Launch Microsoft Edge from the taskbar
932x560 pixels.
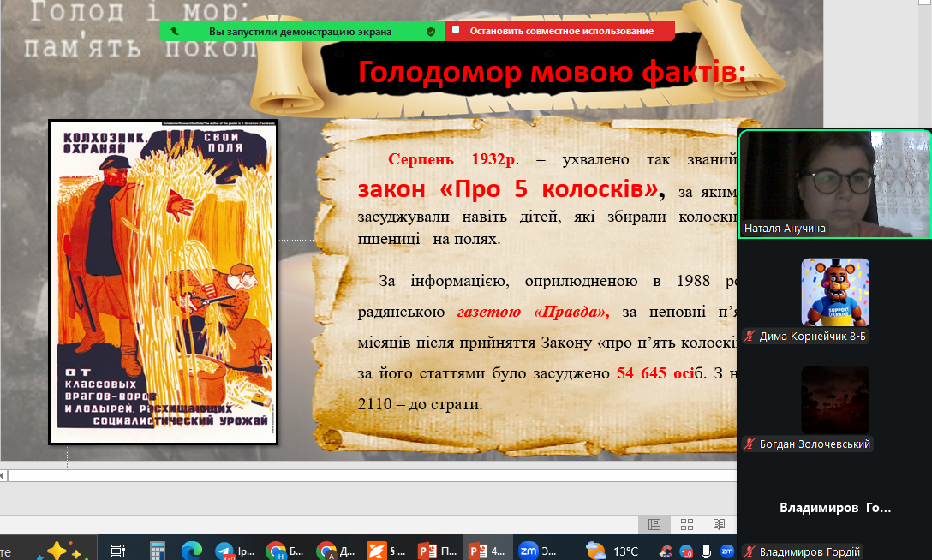tap(189, 550)
